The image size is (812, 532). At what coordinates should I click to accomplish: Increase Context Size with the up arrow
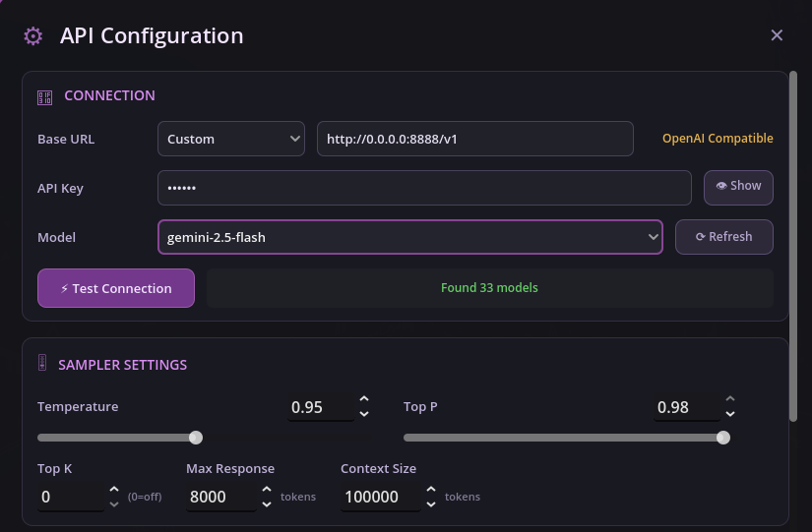pyautogui.click(x=431, y=489)
